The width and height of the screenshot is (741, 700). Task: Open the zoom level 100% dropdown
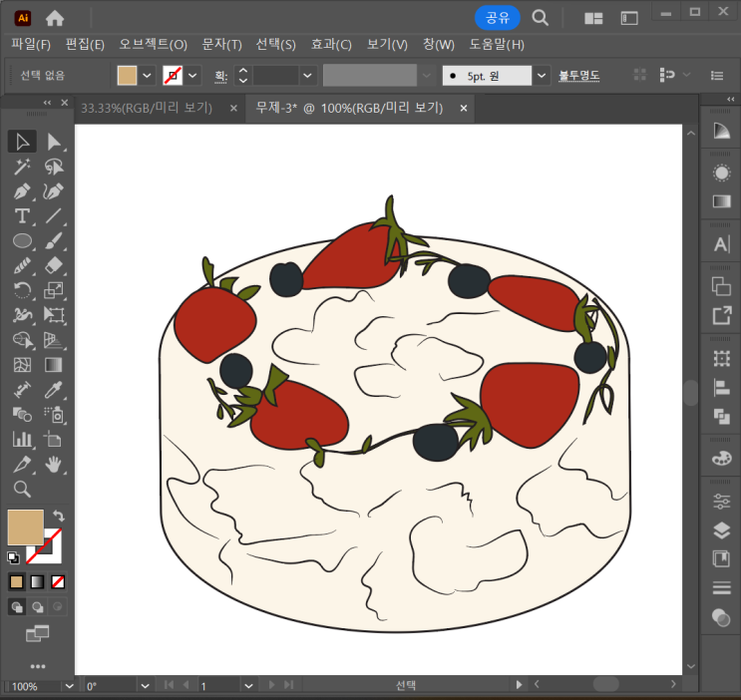pos(69,686)
